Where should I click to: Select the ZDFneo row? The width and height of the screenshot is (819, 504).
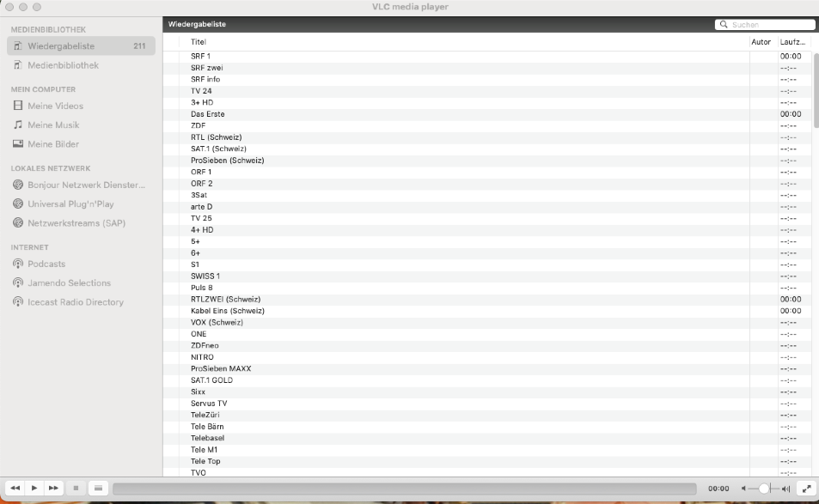click(487, 345)
